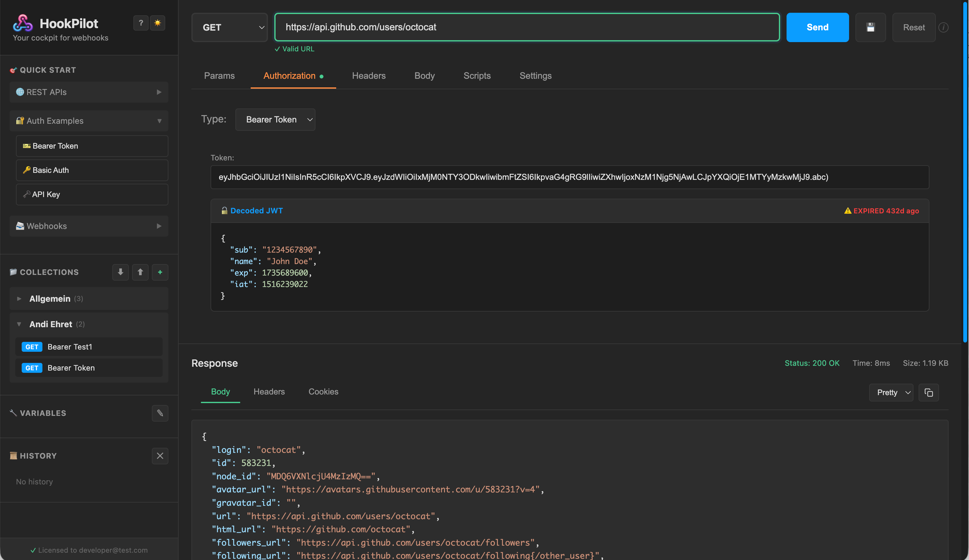
Task: Open the Pretty view dropdown
Action: coord(891,393)
